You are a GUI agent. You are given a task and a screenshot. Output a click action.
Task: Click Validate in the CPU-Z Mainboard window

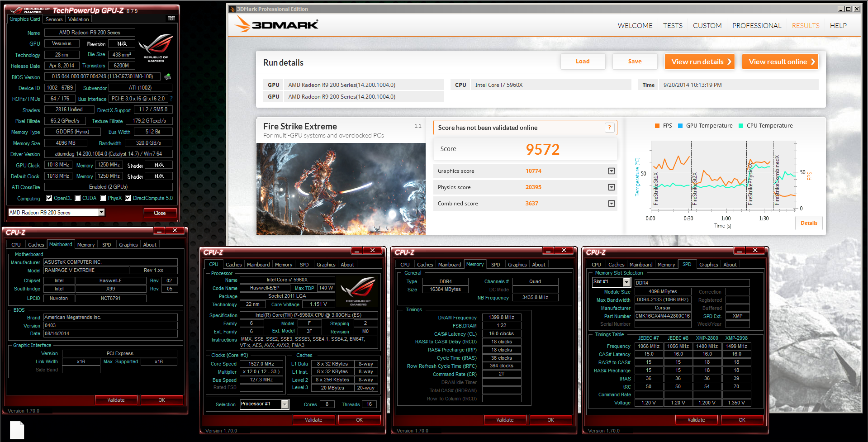coord(116,400)
